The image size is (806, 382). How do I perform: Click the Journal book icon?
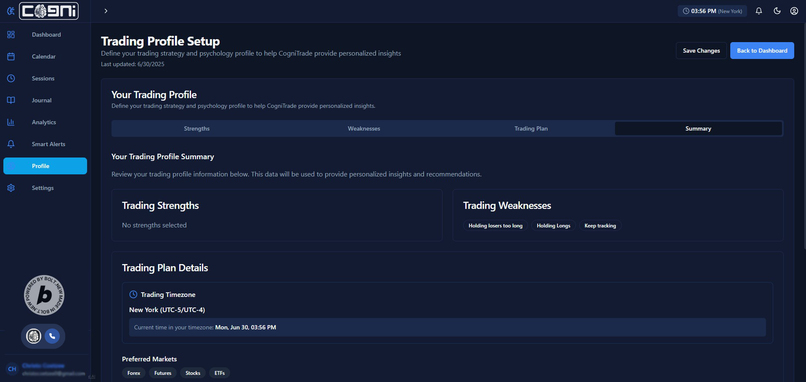(11, 100)
